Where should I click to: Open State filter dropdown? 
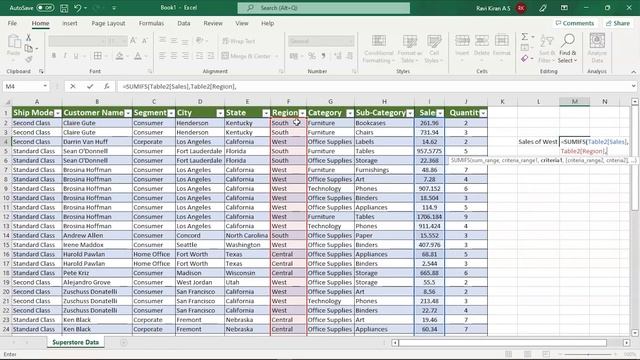coord(266,113)
